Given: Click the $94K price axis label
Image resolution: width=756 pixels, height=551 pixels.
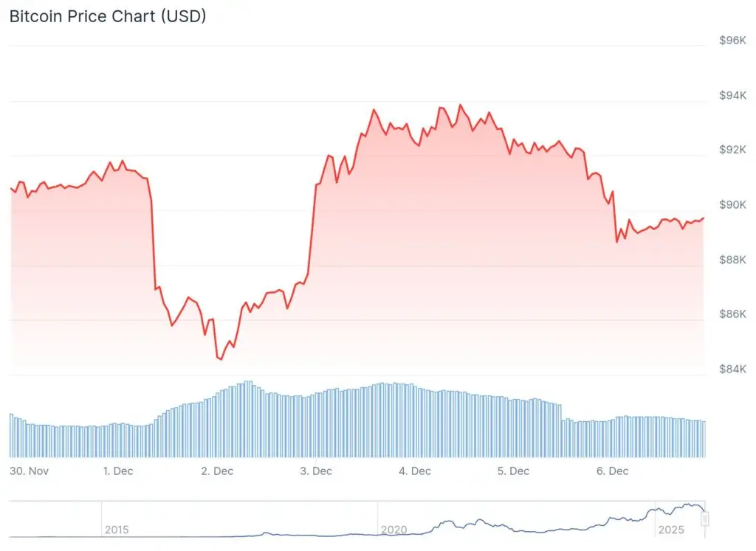Looking at the screenshot, I should 732,95.
